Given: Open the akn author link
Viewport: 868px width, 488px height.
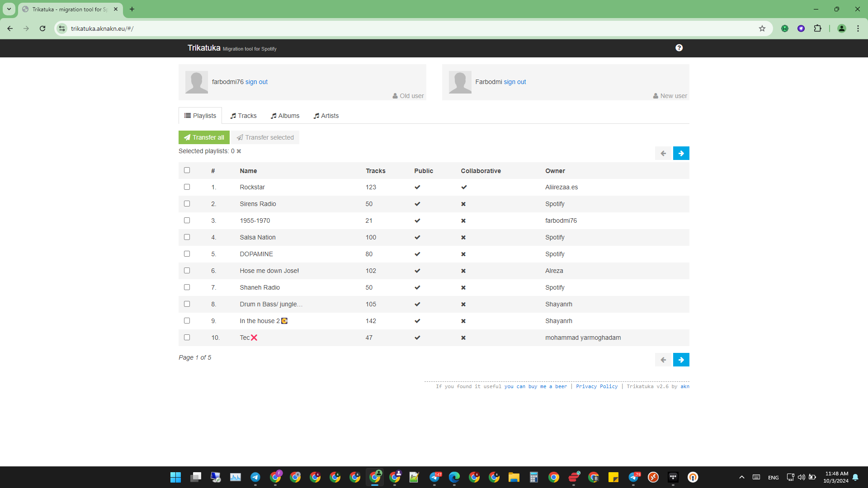Looking at the screenshot, I should tap(685, 386).
